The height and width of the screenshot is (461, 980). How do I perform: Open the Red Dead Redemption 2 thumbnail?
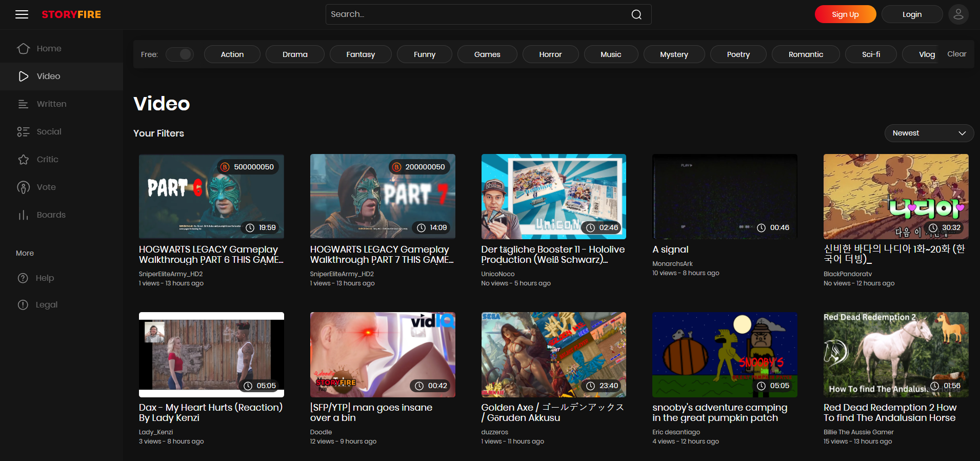(896, 355)
